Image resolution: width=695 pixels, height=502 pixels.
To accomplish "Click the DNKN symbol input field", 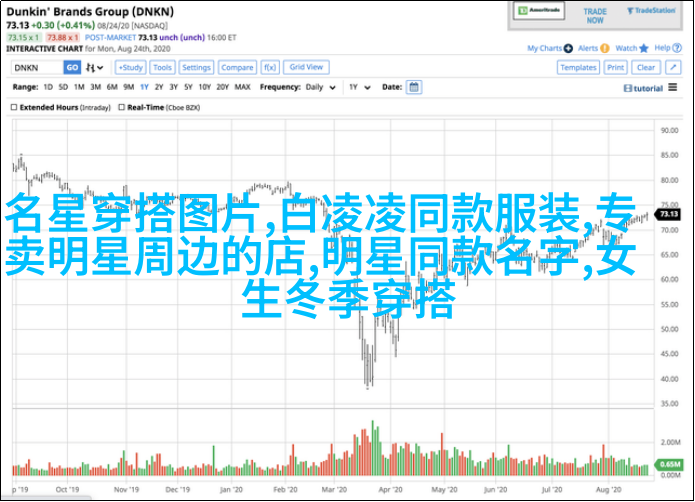I will click(x=37, y=68).
